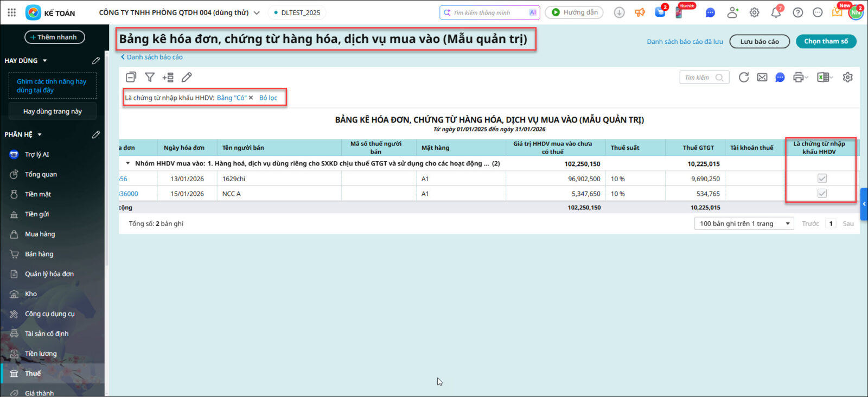Open the Mua hàng menu in sidebar

point(40,234)
